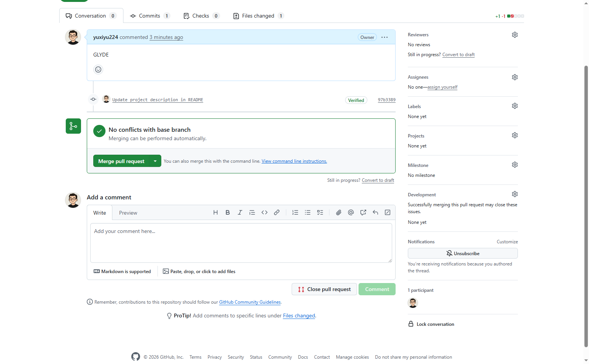Click Lock conversation

tap(431, 324)
